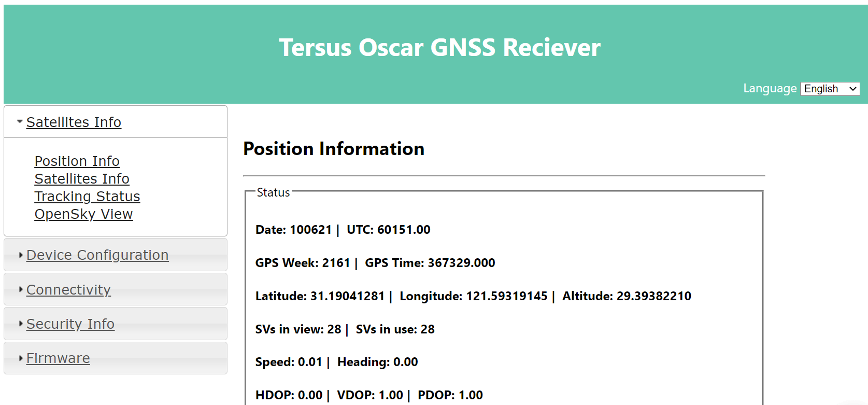The width and height of the screenshot is (868, 405).
Task: Select the Altitude: 29.39382210 value
Action: click(627, 296)
